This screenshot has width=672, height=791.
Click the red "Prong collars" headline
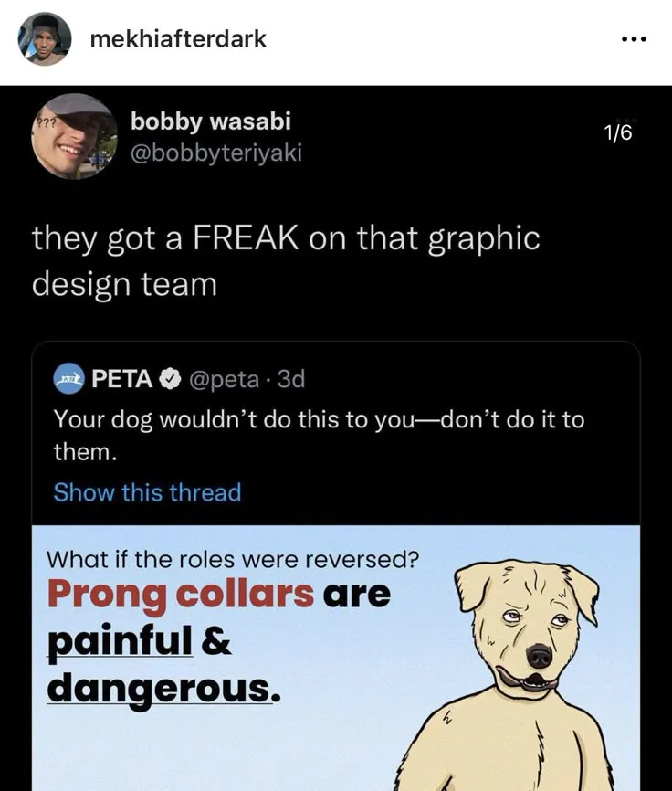click(x=180, y=595)
